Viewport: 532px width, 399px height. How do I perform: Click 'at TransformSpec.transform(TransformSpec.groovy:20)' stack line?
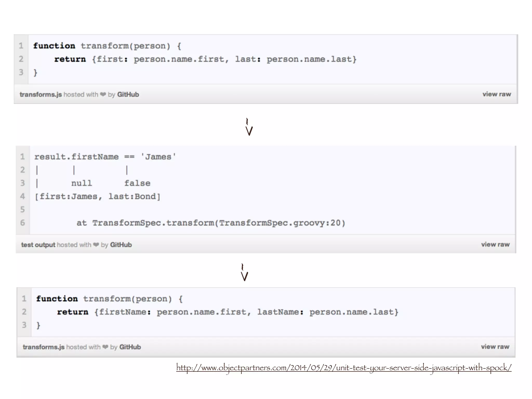click(211, 223)
